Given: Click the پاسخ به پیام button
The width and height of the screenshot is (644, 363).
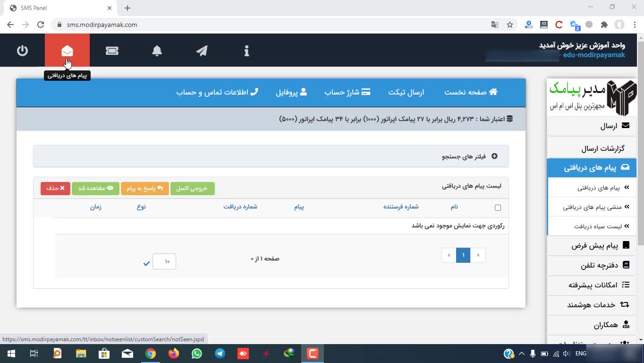Looking at the screenshot, I should click(145, 188).
